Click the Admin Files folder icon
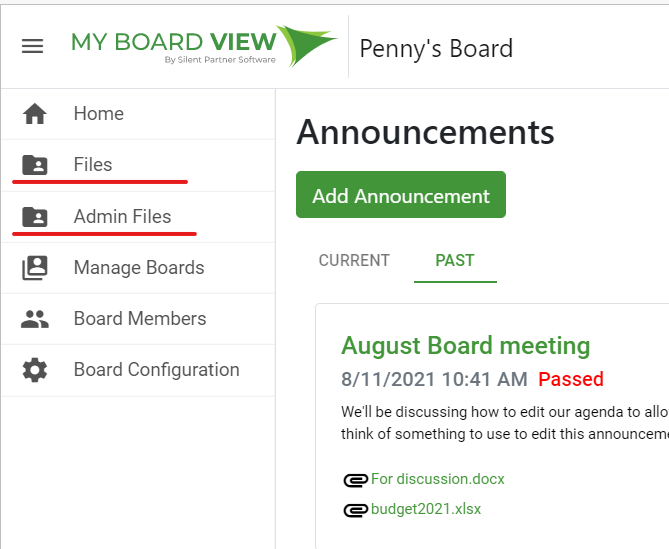 pyautogui.click(x=35, y=217)
